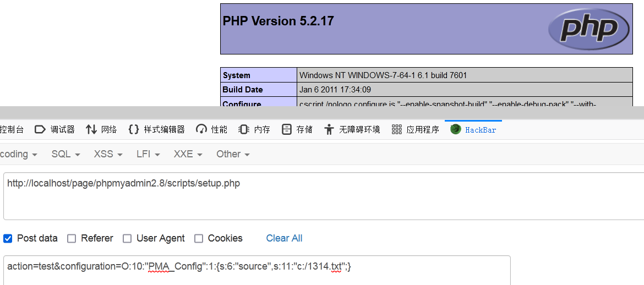Click the HackBar URL input field
This screenshot has width=644, height=285.
click(324, 196)
